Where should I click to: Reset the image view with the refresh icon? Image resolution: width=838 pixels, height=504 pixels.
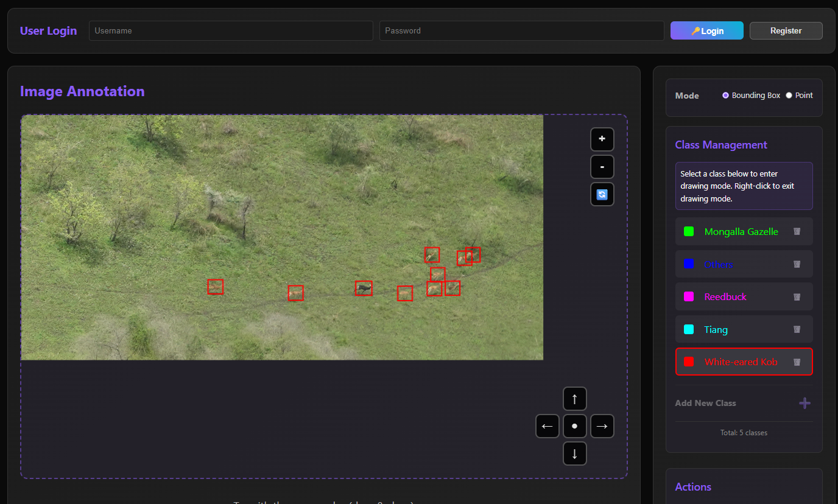coord(602,194)
